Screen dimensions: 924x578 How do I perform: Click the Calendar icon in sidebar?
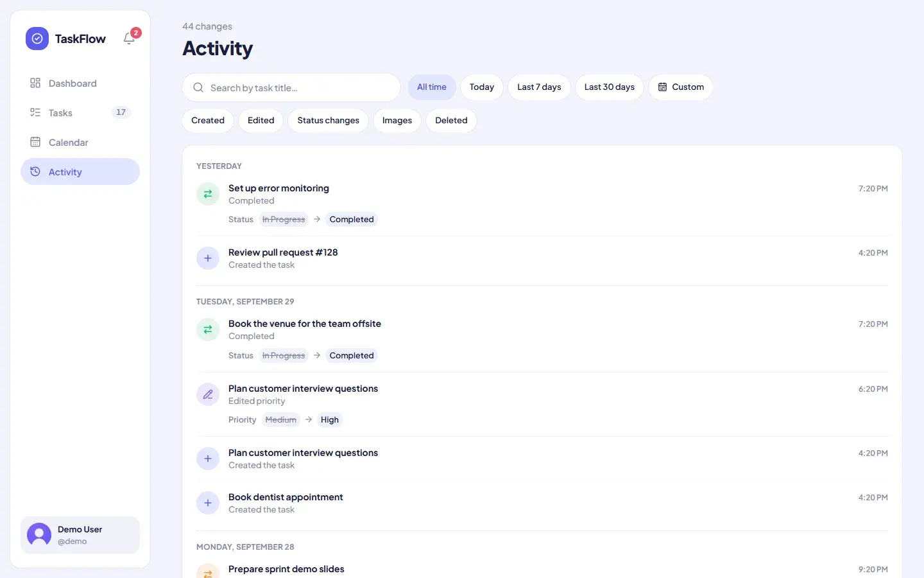pos(35,142)
